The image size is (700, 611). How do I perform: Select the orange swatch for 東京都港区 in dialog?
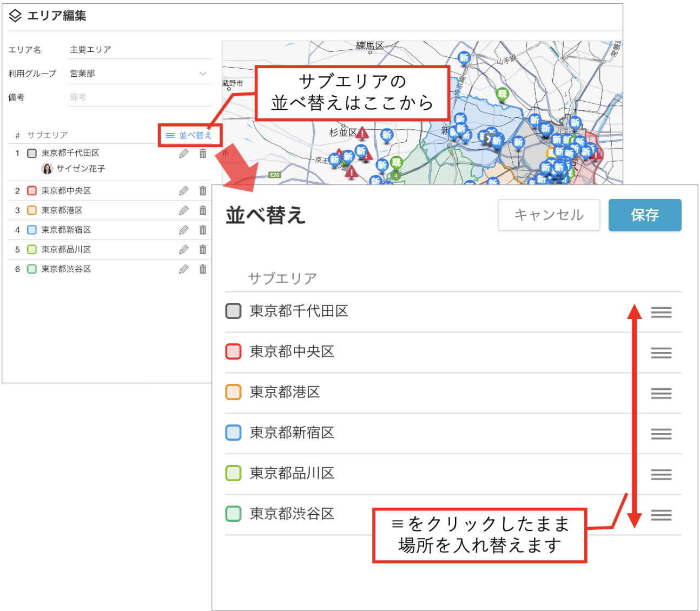233,392
